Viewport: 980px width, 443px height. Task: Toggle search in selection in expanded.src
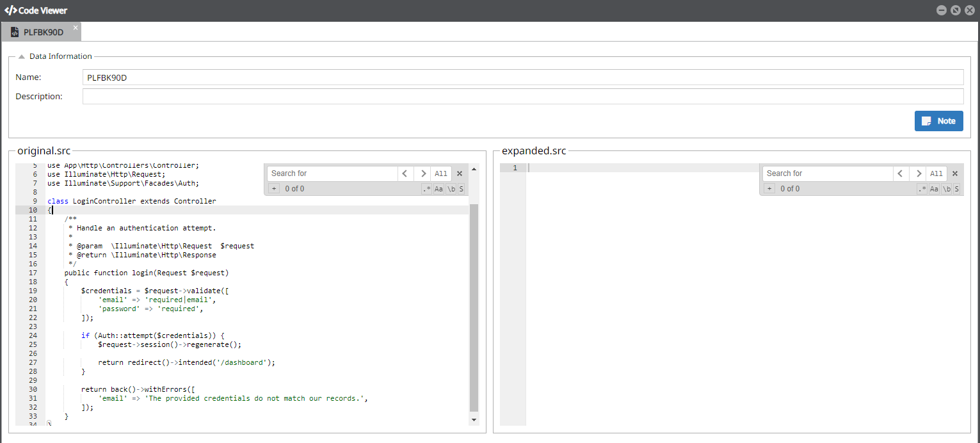tap(956, 189)
